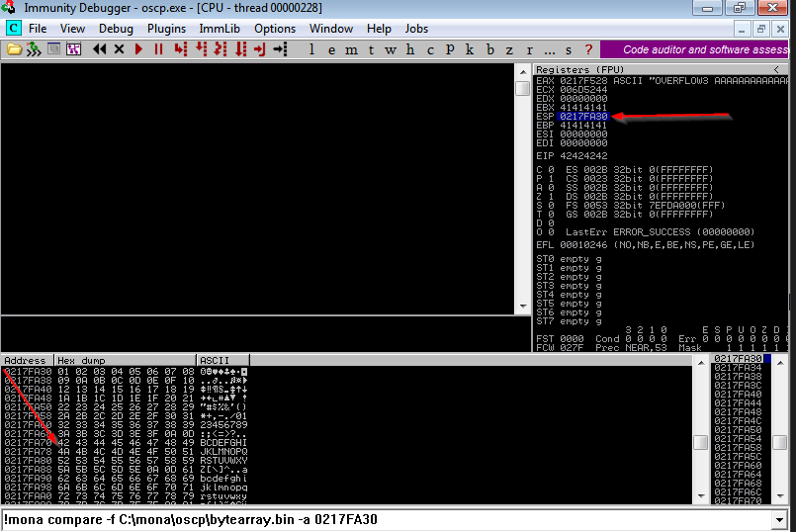Click the Open file folder icon
The width and height of the screenshot is (796, 532).
click(14, 49)
